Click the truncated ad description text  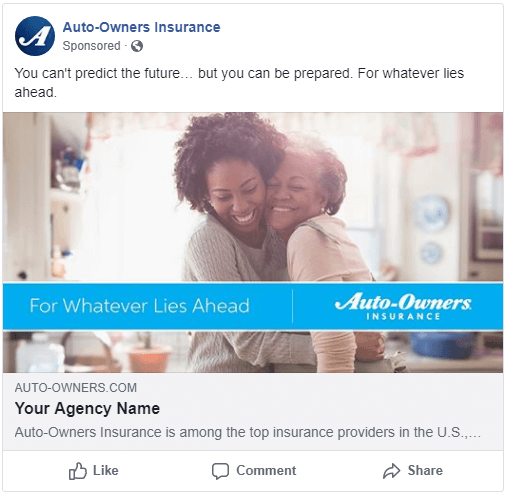tap(248, 432)
